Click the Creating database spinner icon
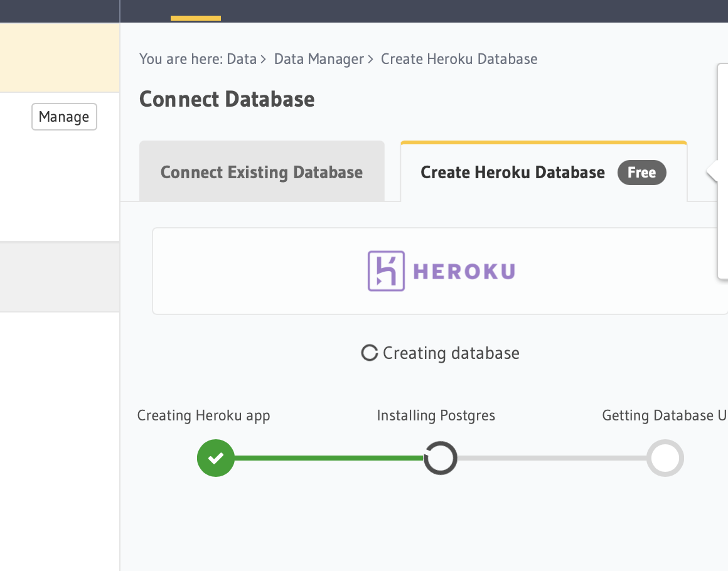The height and width of the screenshot is (571, 728). click(370, 353)
